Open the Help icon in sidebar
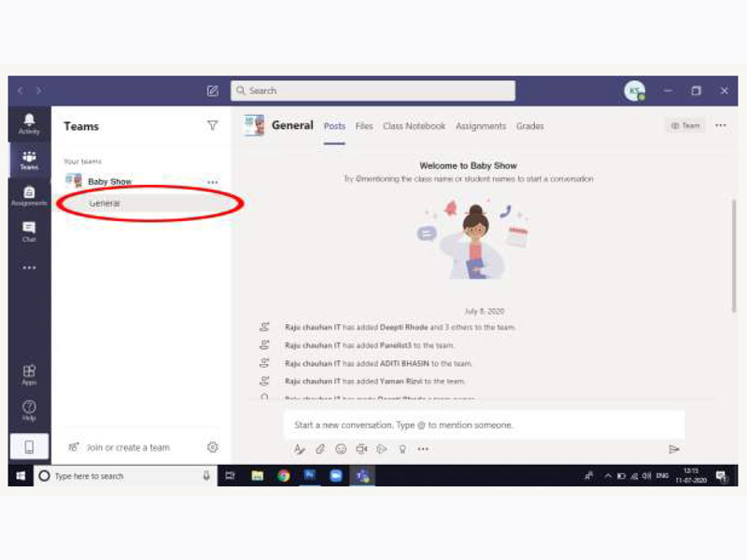This screenshot has height=560, width=747. tap(29, 410)
